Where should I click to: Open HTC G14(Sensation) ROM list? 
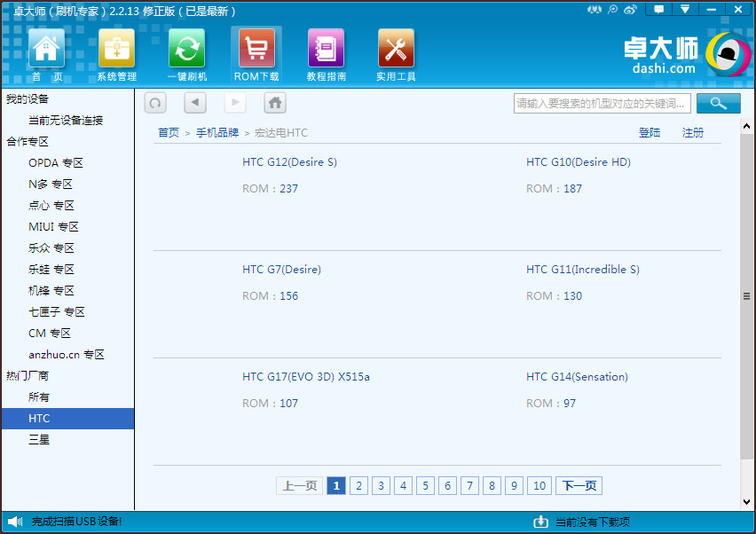(577, 377)
